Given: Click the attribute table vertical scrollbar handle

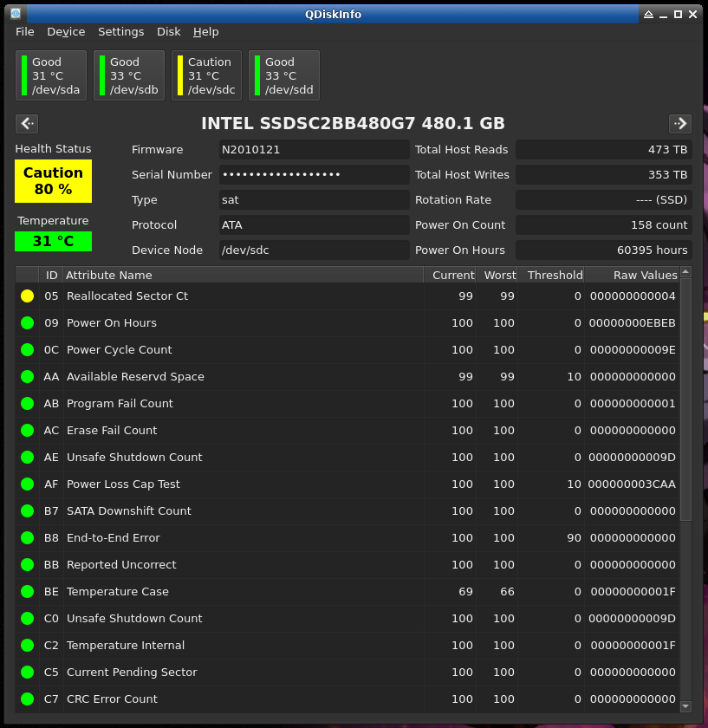Looking at the screenshot, I should (x=685, y=400).
